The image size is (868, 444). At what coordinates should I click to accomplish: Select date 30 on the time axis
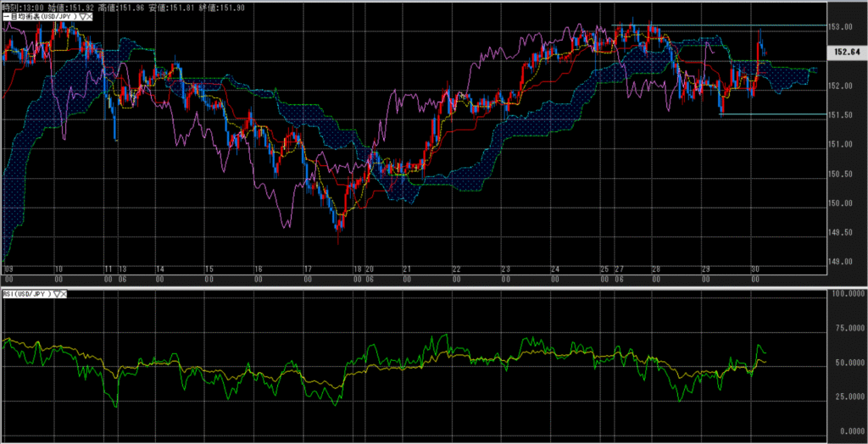(x=754, y=269)
